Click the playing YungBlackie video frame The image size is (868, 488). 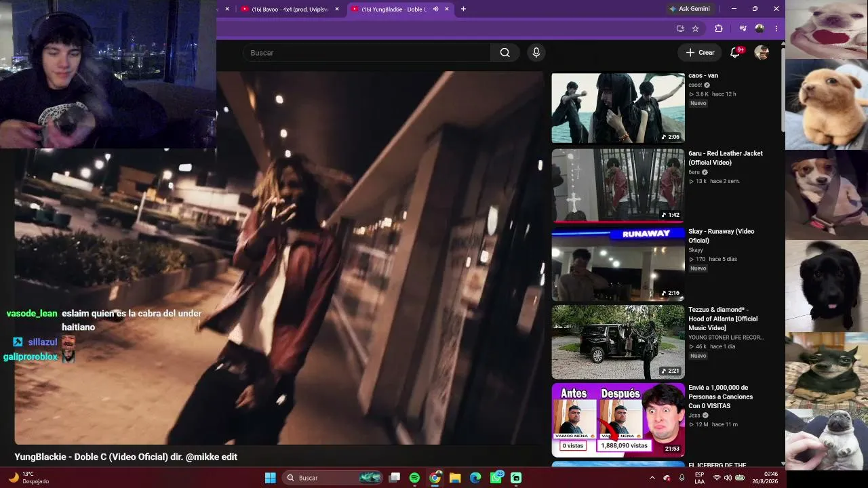tap(279, 258)
